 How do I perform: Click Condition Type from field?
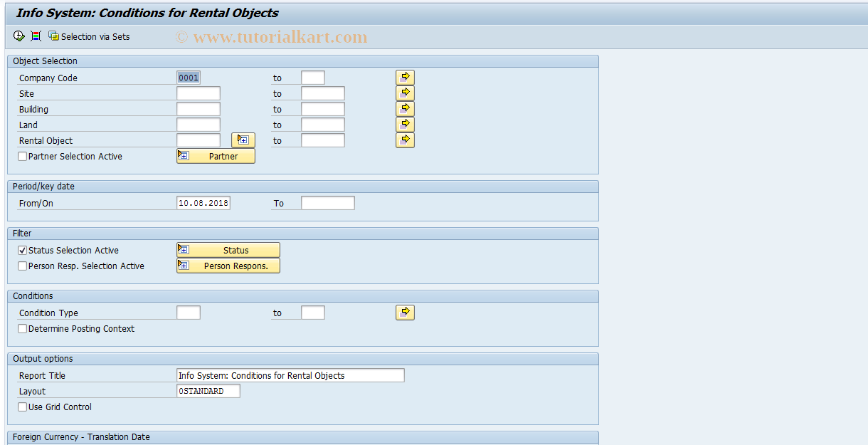click(x=189, y=313)
